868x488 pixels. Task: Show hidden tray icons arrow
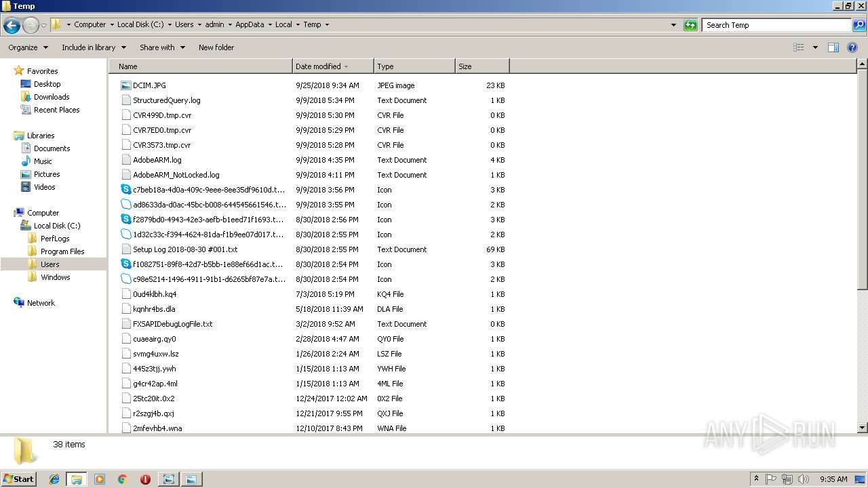[x=756, y=479]
